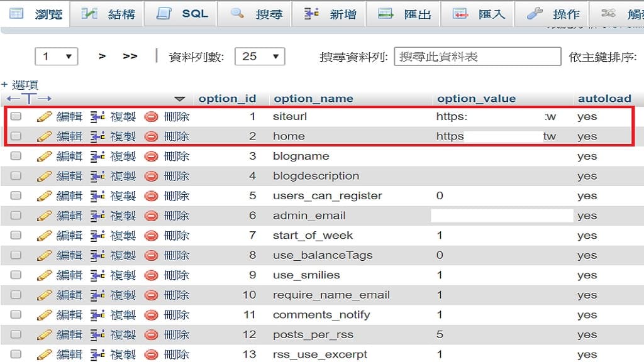This screenshot has width=644, height=362.
Task: Click the dropdown arrow beside option_id column header
Action: (x=180, y=99)
